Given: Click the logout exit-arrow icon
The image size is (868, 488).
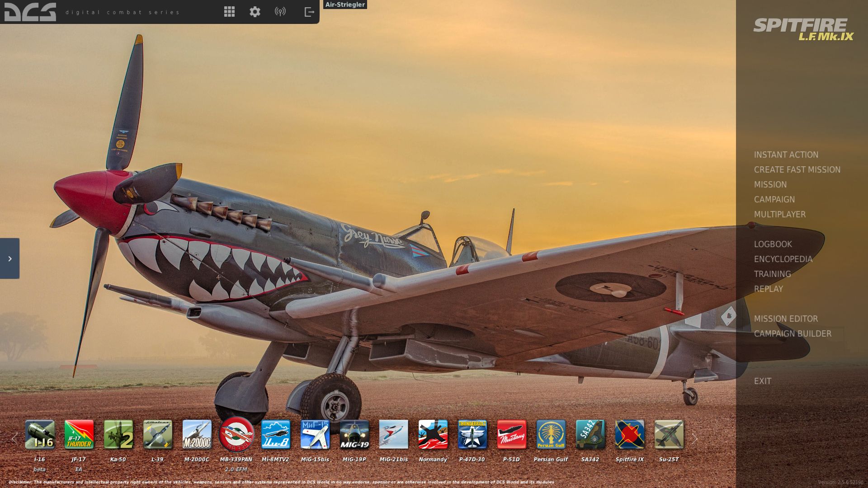Looking at the screenshot, I should click(x=309, y=12).
